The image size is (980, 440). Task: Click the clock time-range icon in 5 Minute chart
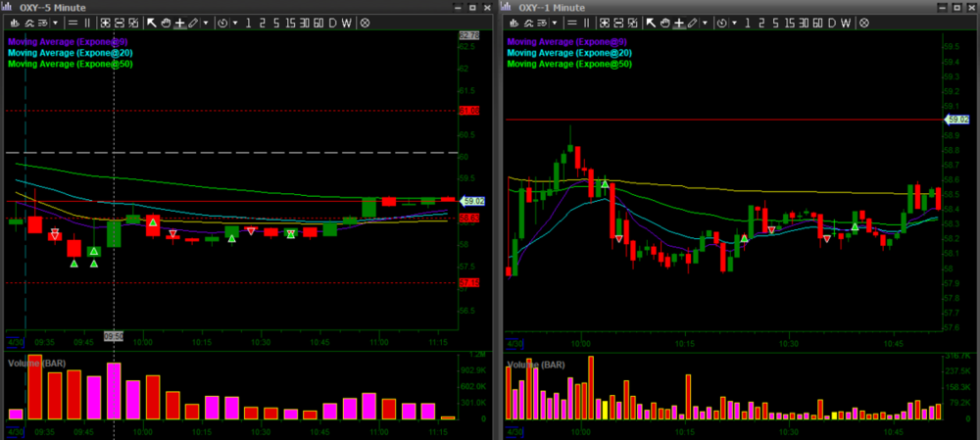(221, 22)
